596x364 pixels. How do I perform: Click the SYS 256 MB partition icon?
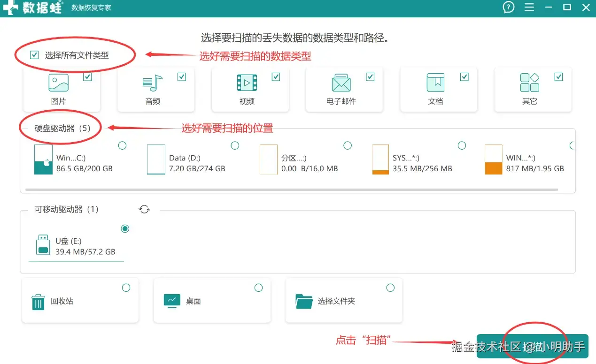[x=380, y=159]
